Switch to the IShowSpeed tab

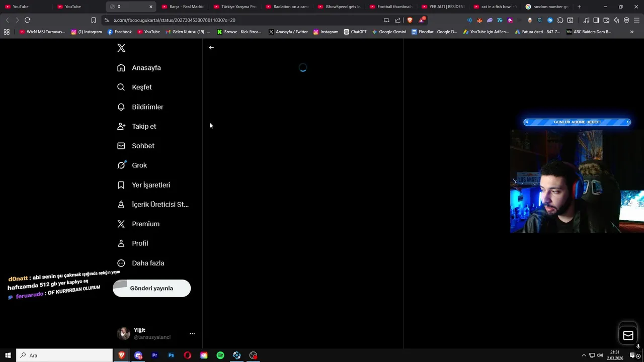tap(339, 7)
